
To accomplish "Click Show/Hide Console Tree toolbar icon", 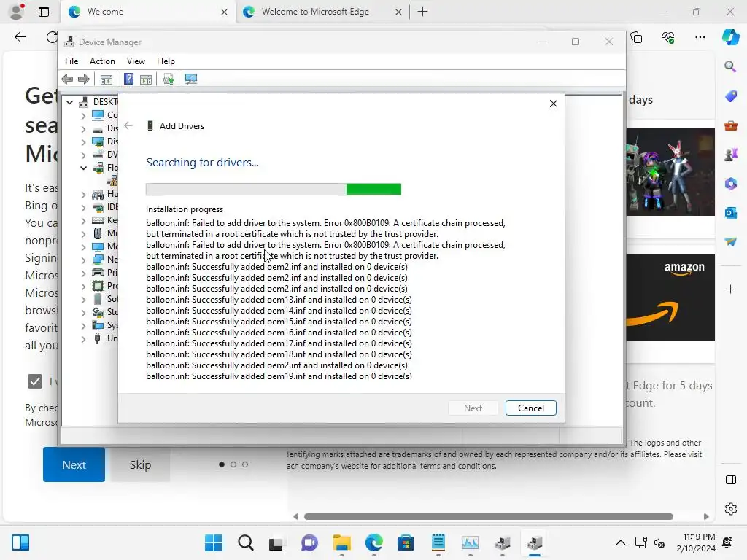I will [x=107, y=79].
